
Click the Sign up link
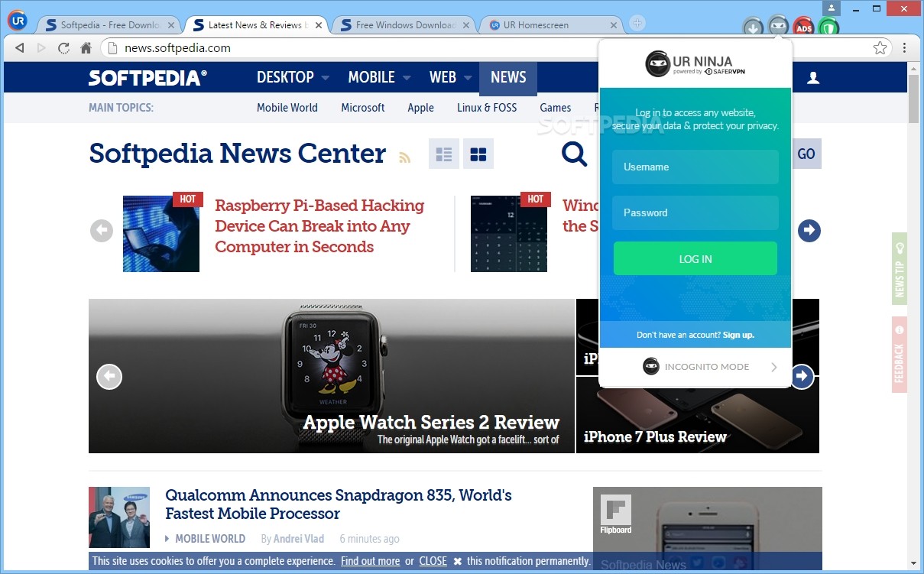pos(738,335)
